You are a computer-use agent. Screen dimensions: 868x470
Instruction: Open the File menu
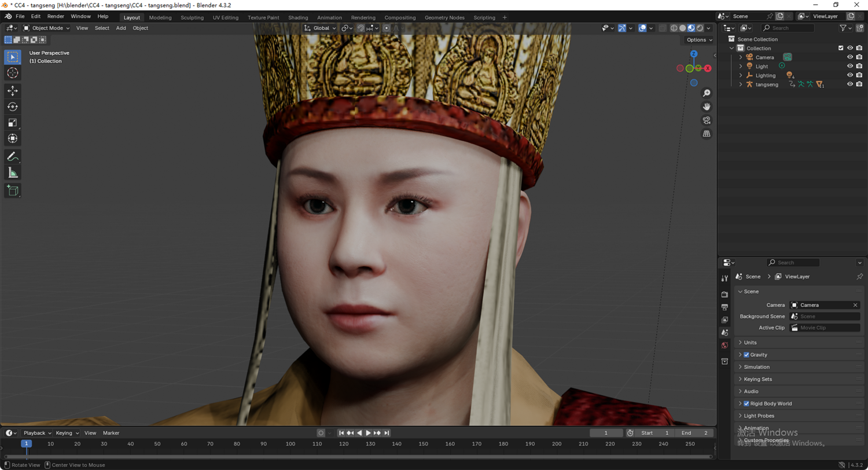pyautogui.click(x=20, y=16)
